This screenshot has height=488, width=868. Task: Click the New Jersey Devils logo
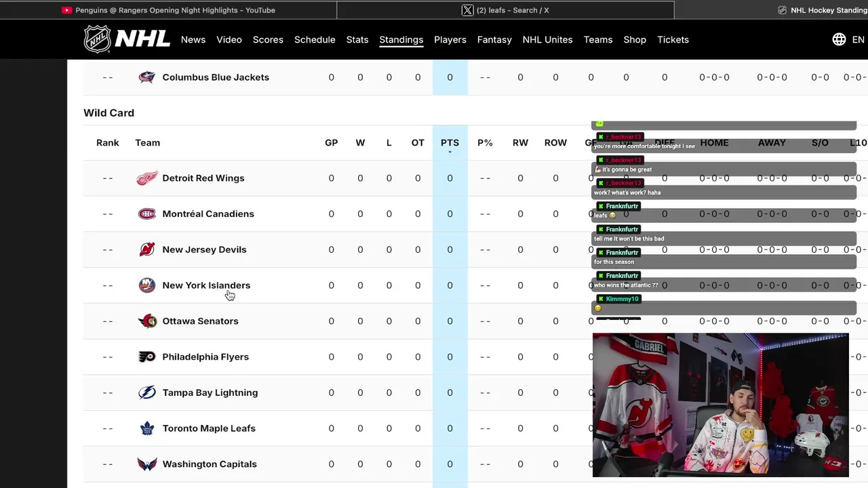[147, 249]
